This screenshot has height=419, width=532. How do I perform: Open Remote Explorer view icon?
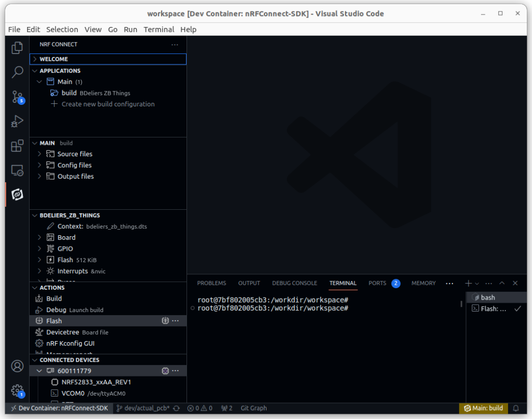tap(17, 170)
